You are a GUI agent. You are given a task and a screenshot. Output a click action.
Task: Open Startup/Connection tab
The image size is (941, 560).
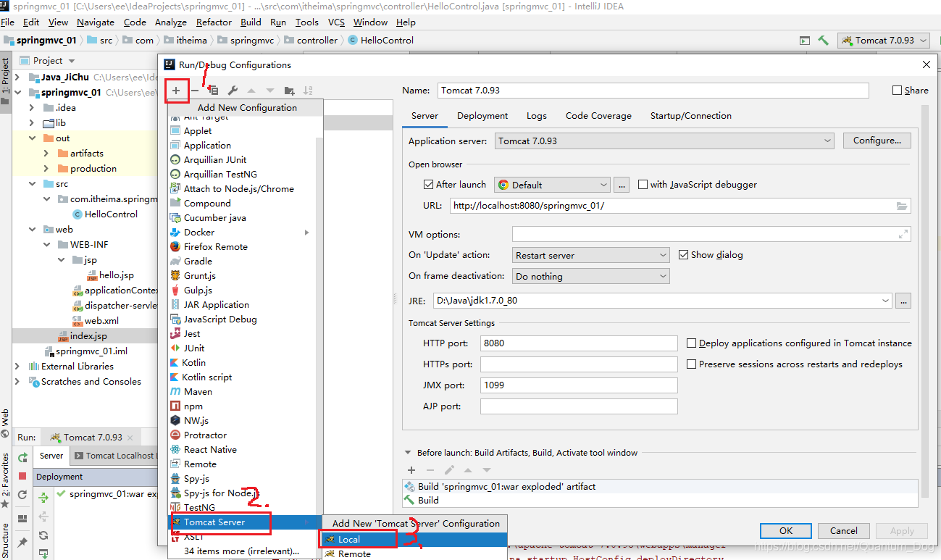pos(690,116)
